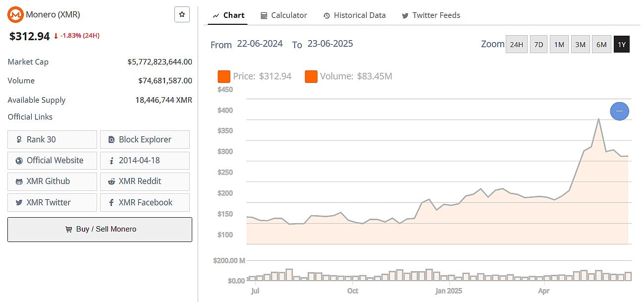Click the volume value $74,681,587.00
The height and width of the screenshot is (302, 644).
pyautogui.click(x=165, y=80)
